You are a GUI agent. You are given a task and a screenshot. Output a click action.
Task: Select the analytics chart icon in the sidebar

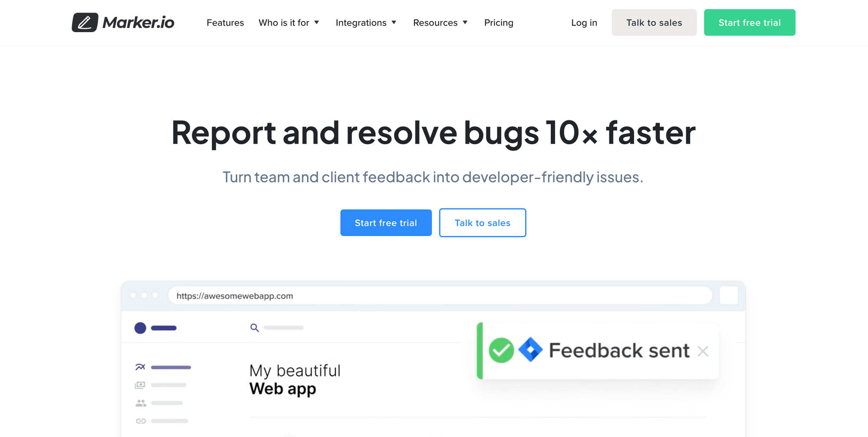coord(140,367)
